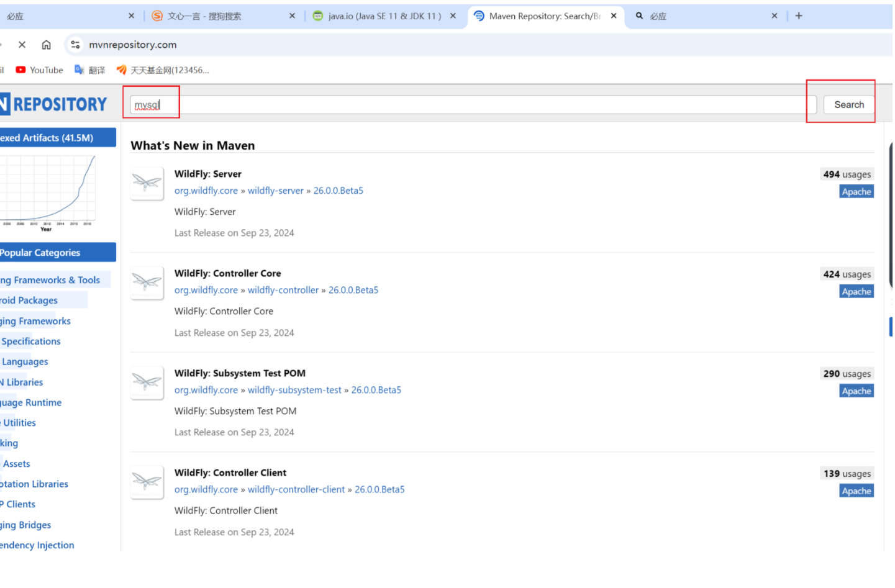Open version 26.0.0.Beta5 of wildfly-controller-client
895x588 pixels.
[x=379, y=489]
